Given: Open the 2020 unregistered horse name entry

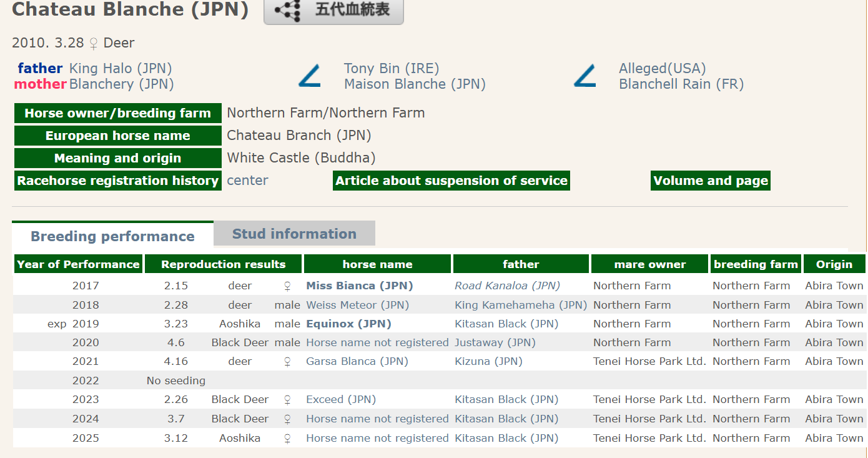Looking at the screenshot, I should pos(377,342).
